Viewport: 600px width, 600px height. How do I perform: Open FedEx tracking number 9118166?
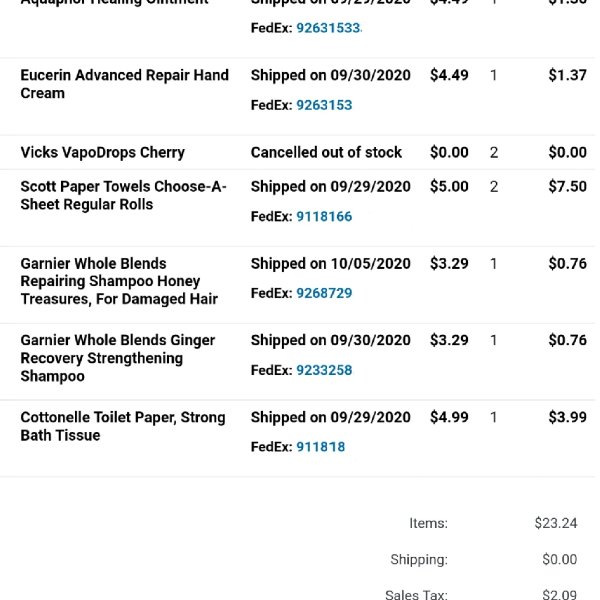coord(324,217)
